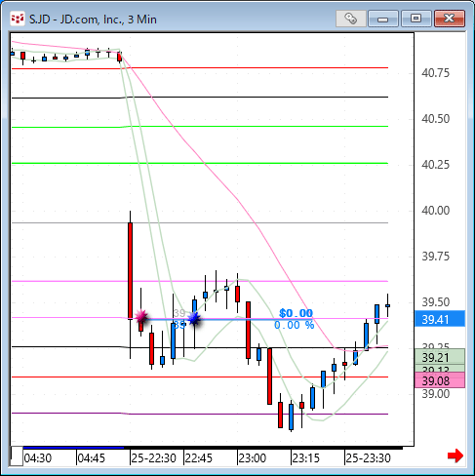Click the tall red opening candlestick
This screenshot has height=476, width=475.
click(130, 271)
